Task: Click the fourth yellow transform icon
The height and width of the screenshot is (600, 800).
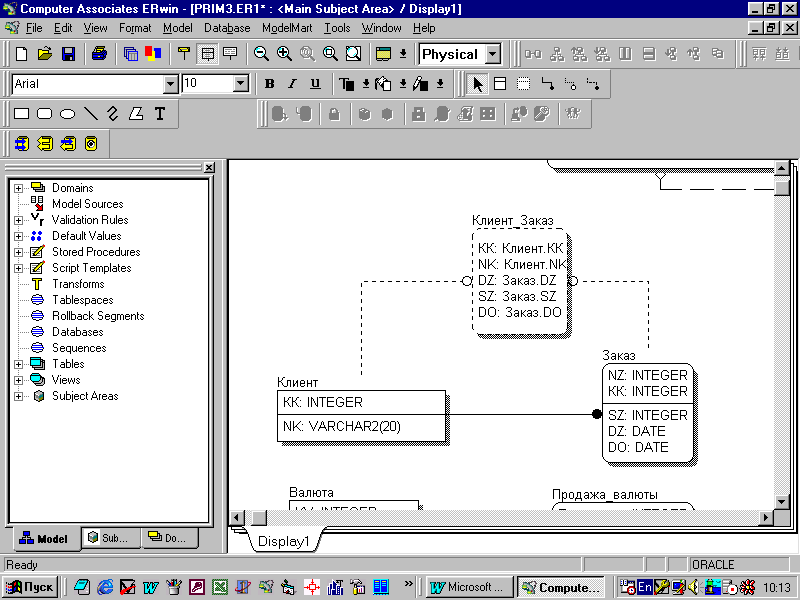Action: tap(91, 144)
